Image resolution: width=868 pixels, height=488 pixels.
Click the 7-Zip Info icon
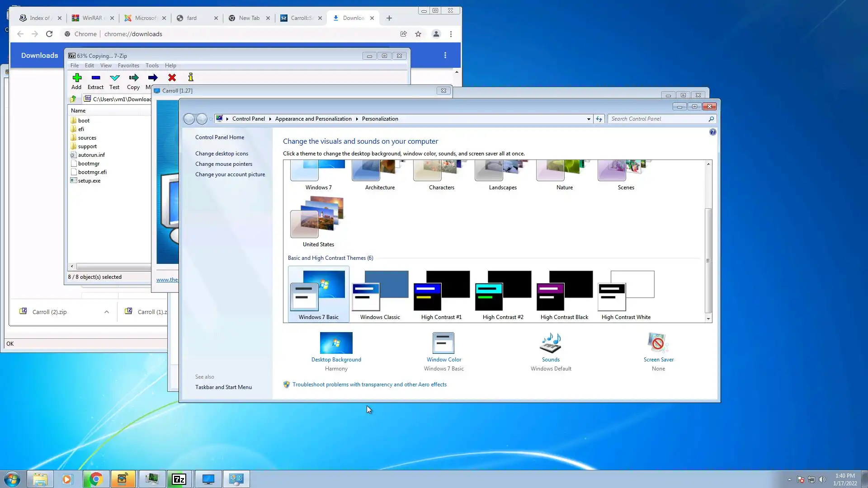(191, 78)
